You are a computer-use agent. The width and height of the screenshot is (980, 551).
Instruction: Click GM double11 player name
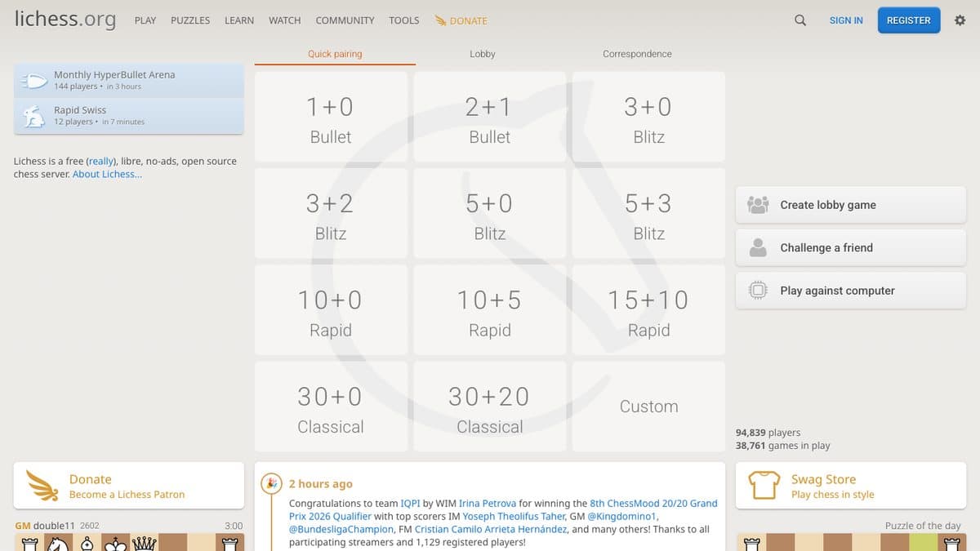coord(45,526)
